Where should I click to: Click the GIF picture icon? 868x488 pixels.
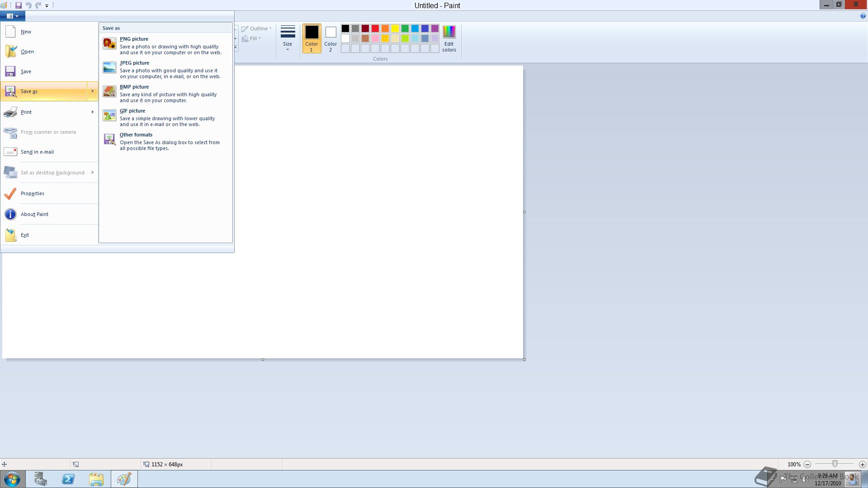(x=109, y=115)
